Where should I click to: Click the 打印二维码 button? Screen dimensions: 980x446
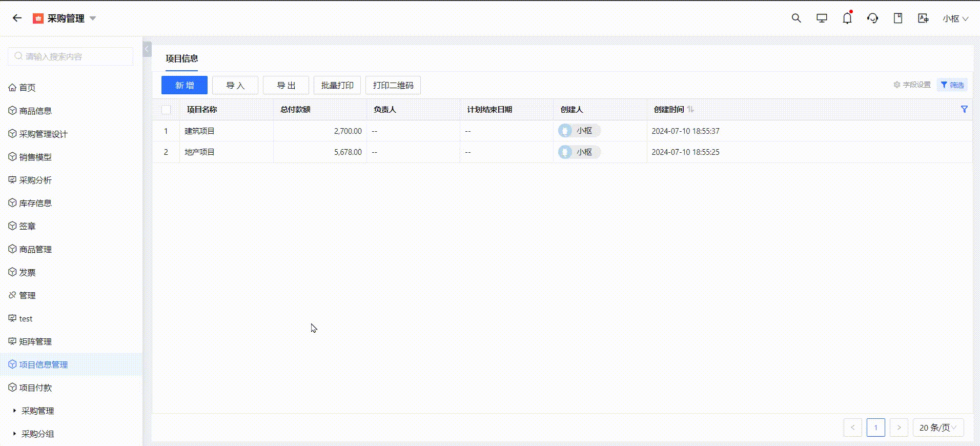click(393, 85)
